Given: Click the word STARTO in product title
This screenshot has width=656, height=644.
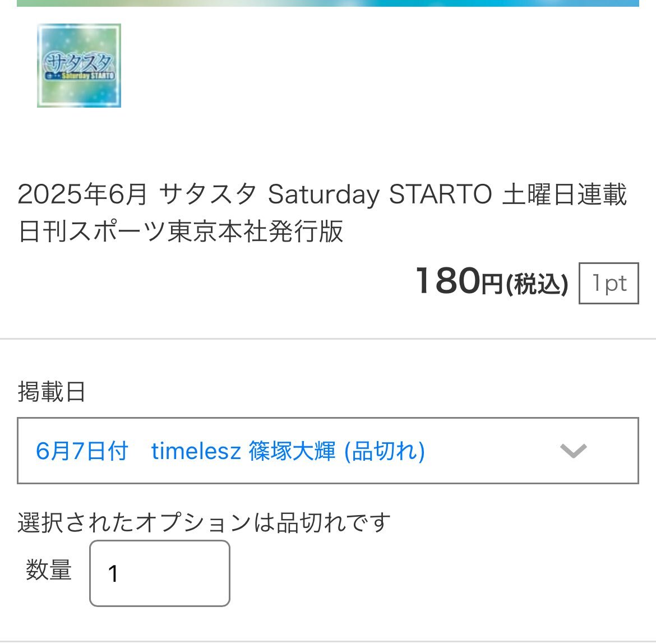Looking at the screenshot, I should pyautogui.click(x=440, y=194).
